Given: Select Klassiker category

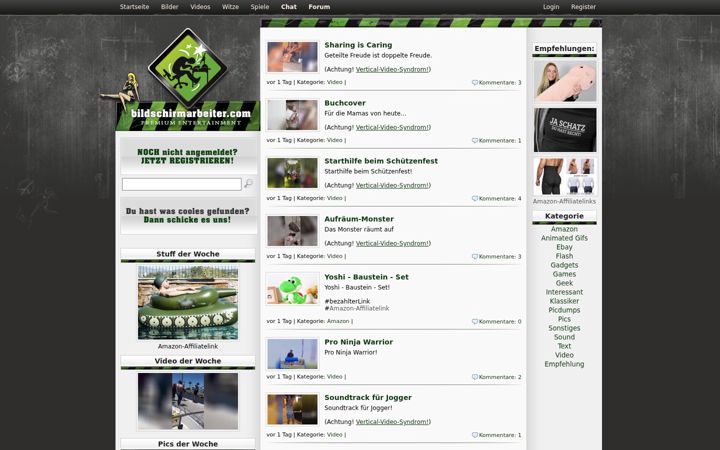Looking at the screenshot, I should (564, 301).
